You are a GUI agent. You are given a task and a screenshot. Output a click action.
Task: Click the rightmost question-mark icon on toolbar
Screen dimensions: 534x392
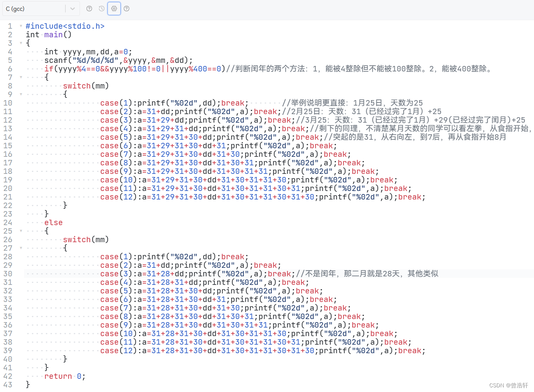[127, 9]
